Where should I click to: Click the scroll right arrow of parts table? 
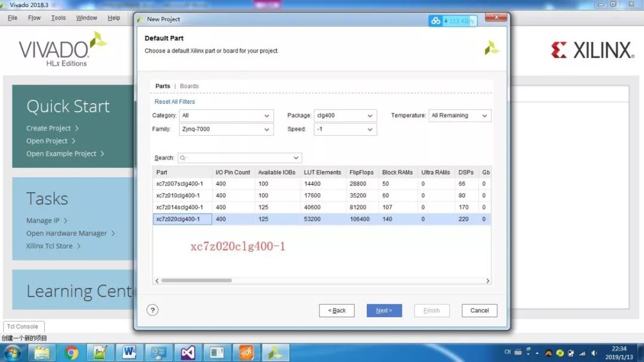pos(488,281)
